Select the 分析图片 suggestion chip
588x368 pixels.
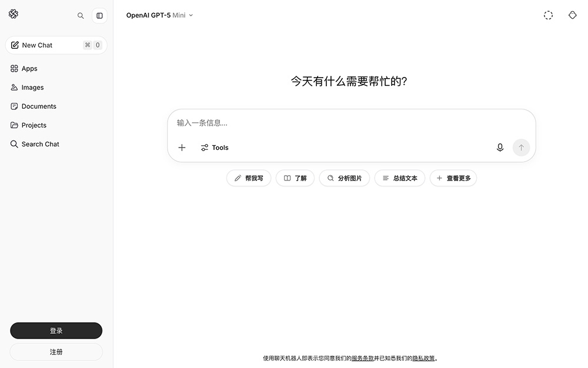[344, 178]
